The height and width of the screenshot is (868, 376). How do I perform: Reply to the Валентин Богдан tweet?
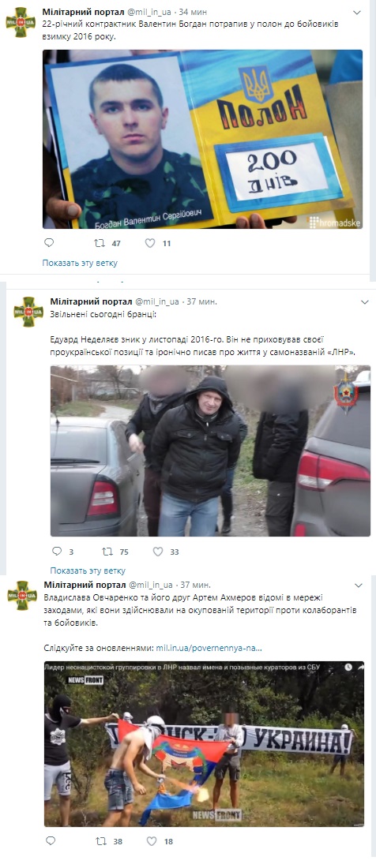tap(49, 242)
